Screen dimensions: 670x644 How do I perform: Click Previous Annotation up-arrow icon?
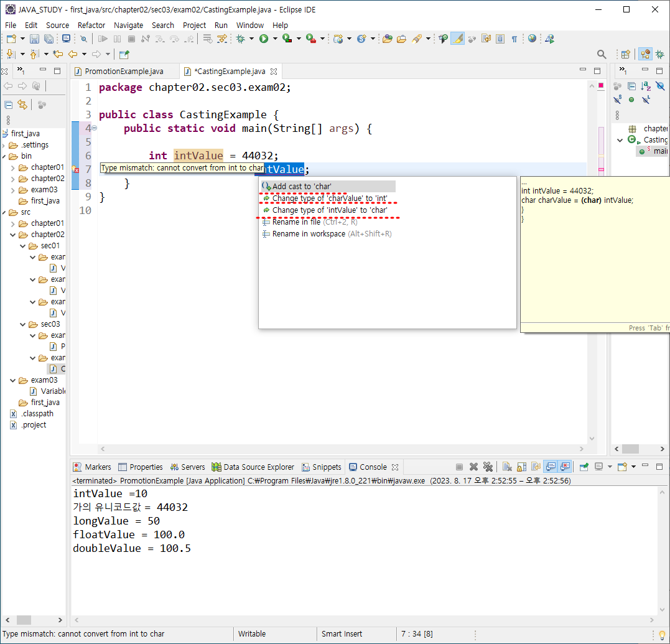(35, 54)
